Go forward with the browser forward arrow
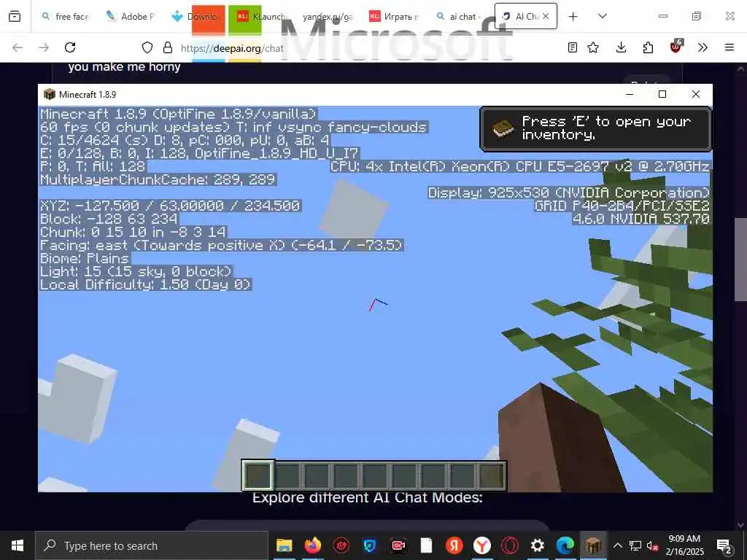This screenshot has height=560, width=747. point(44,47)
